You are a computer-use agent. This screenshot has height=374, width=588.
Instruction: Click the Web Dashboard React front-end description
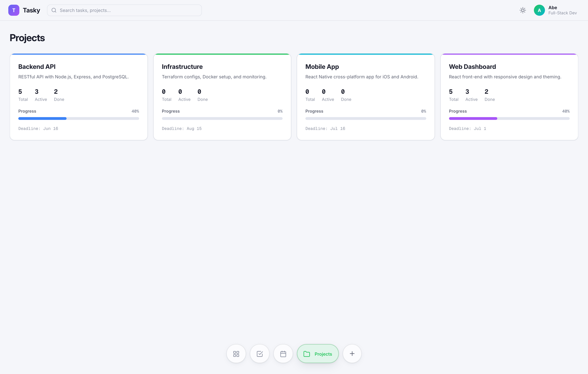tap(505, 77)
